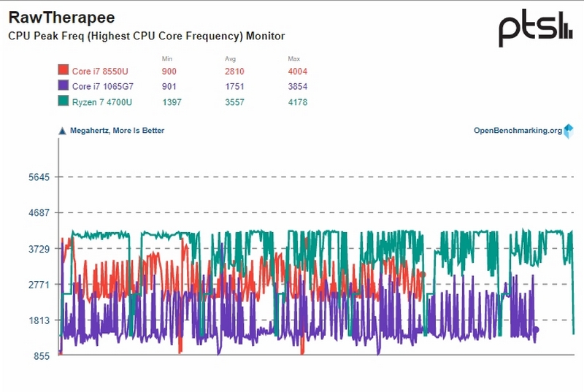Click the purple endpoint dot of 1065G7 line

(x=536, y=329)
